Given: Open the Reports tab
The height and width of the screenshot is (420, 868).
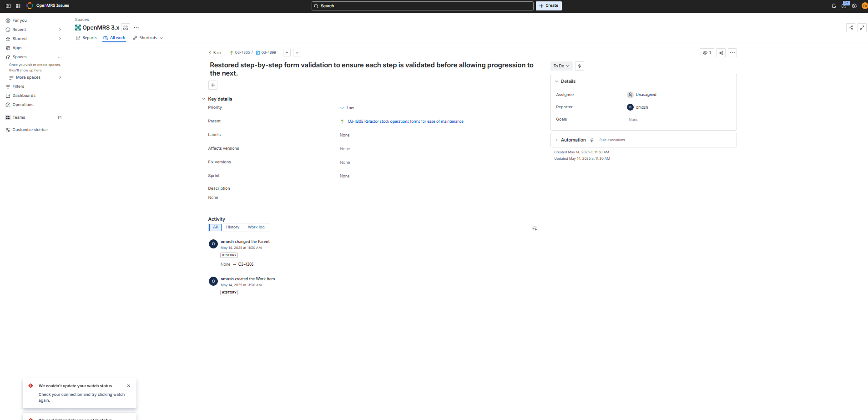Looking at the screenshot, I should [86, 38].
